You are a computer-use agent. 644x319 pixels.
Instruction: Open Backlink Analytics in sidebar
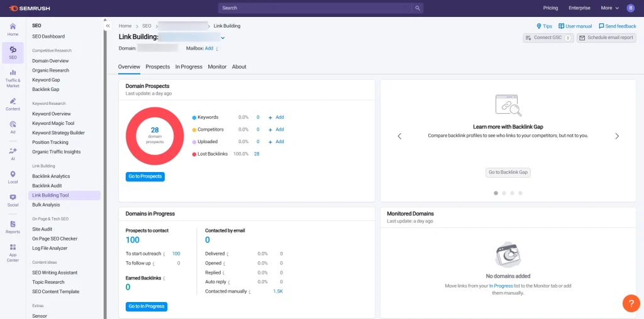click(x=51, y=176)
